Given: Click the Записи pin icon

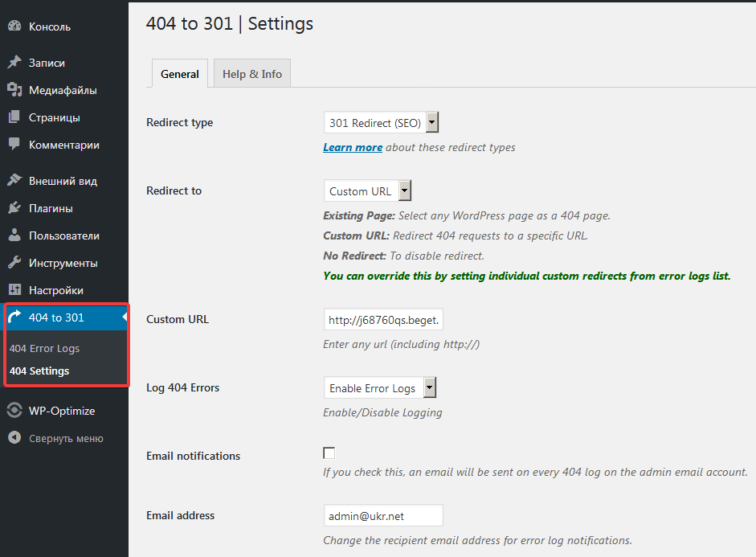Looking at the screenshot, I should (14, 62).
